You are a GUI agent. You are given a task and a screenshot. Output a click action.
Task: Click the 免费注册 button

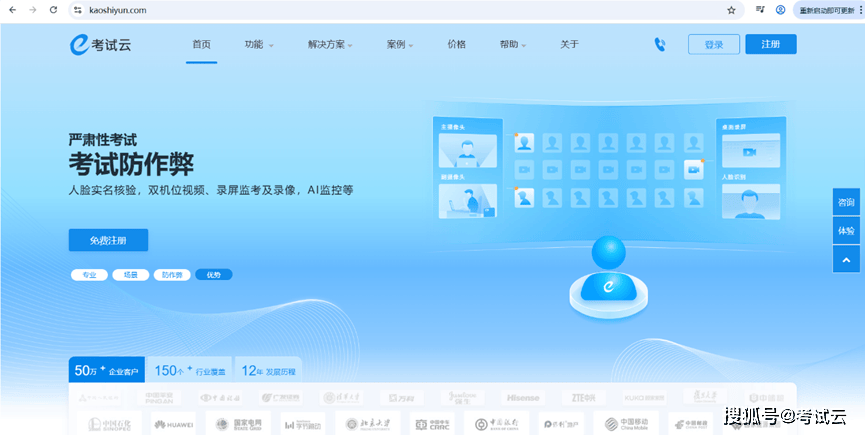click(x=108, y=240)
